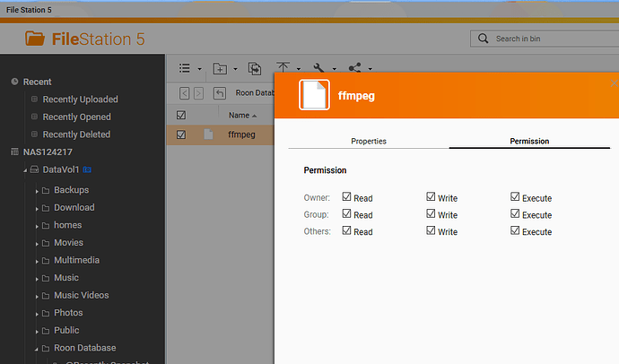Click the copy toolbar icon
The image size is (619, 364).
pyautogui.click(x=255, y=69)
